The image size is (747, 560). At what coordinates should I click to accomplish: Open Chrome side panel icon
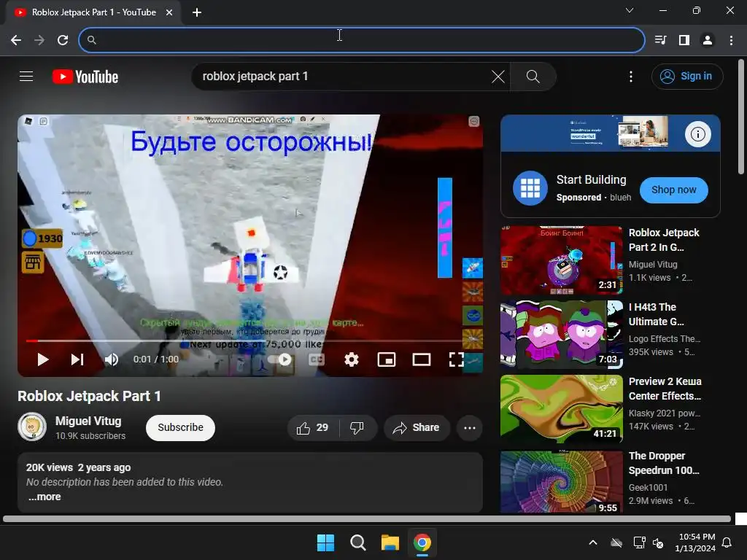684,41
